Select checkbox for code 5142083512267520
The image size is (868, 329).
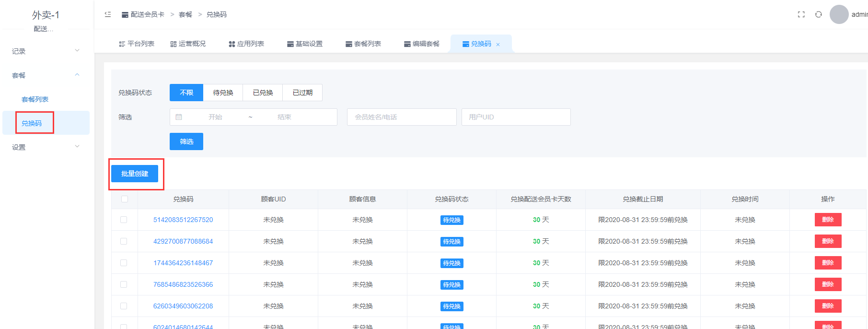[124, 220]
